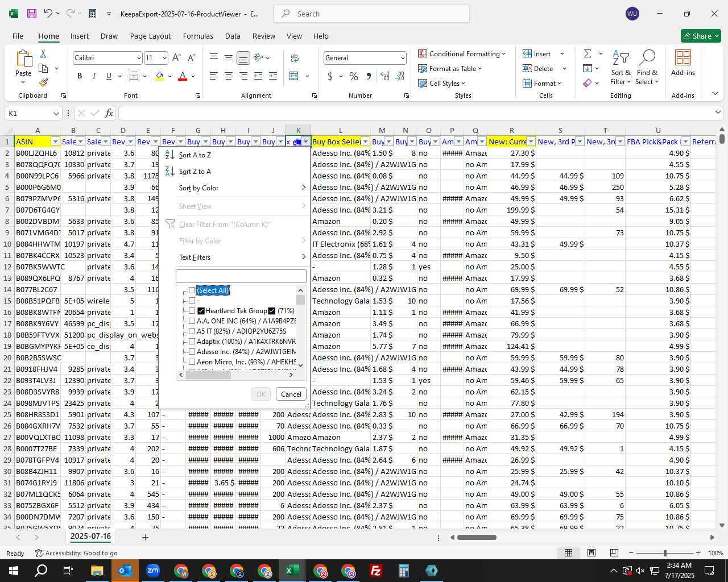Image resolution: width=728 pixels, height=582 pixels.
Task: Open the New: Current column filter arrow
Action: 531,142
